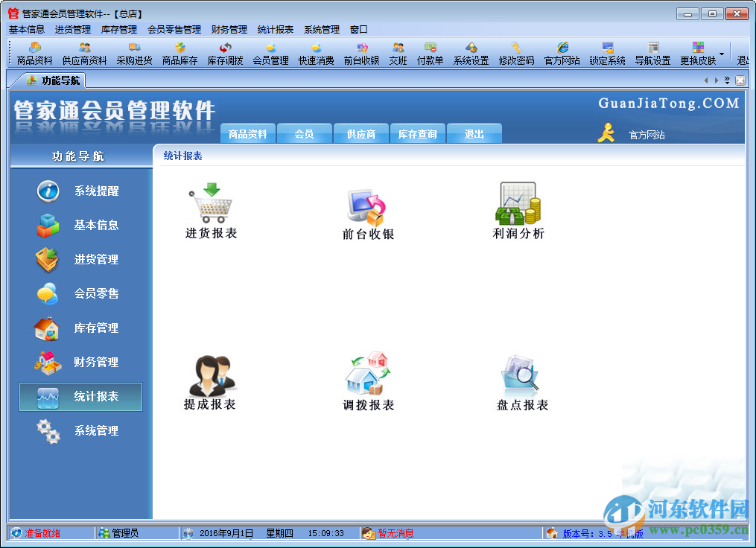Image resolution: width=756 pixels, height=548 pixels.
Task: Click the 库存查询 button in the banner
Action: pos(417,133)
